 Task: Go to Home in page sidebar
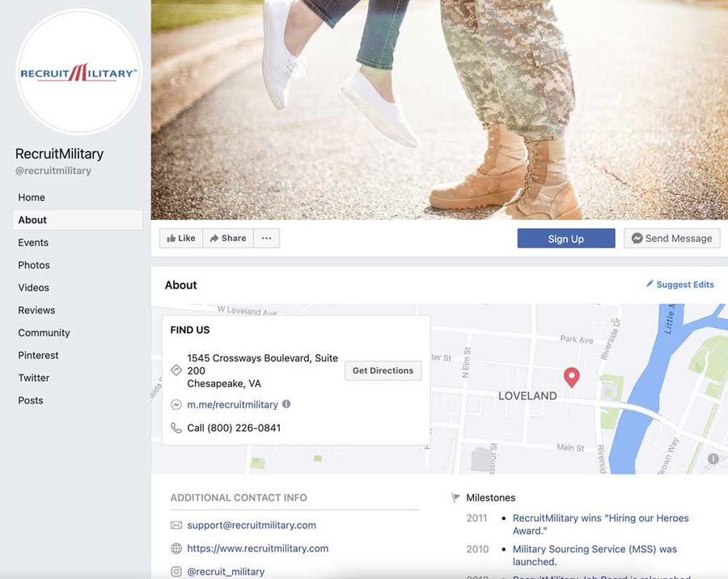(x=32, y=197)
